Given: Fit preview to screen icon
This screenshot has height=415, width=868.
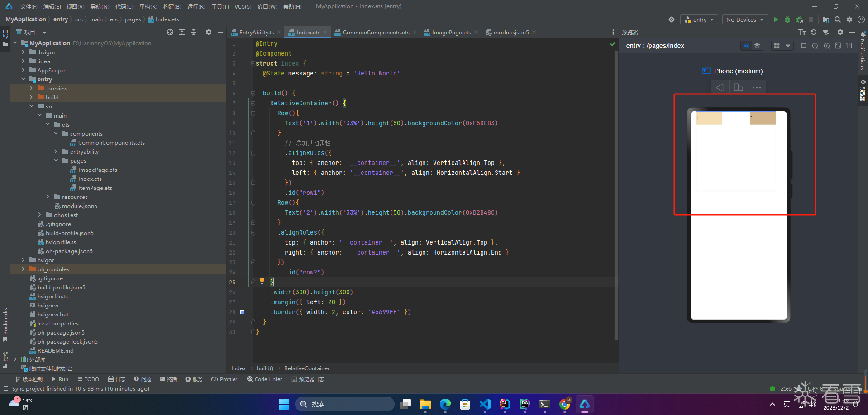Looking at the screenshot, I should click(838, 46).
